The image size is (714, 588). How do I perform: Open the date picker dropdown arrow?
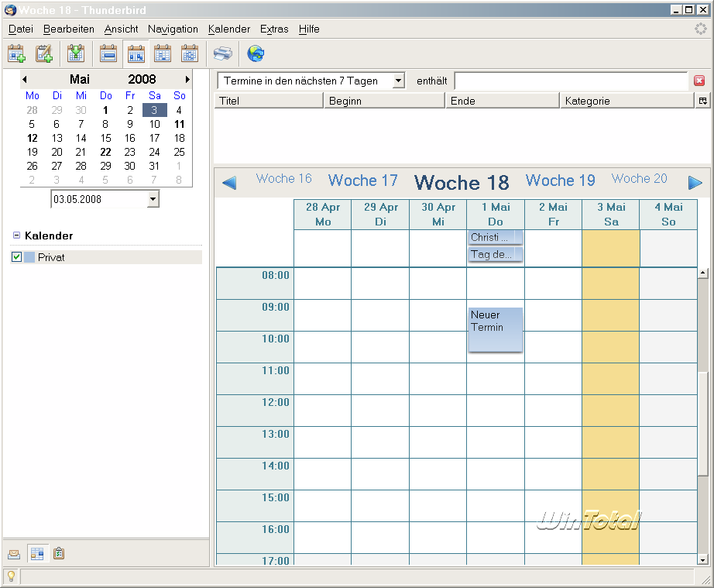(153, 199)
